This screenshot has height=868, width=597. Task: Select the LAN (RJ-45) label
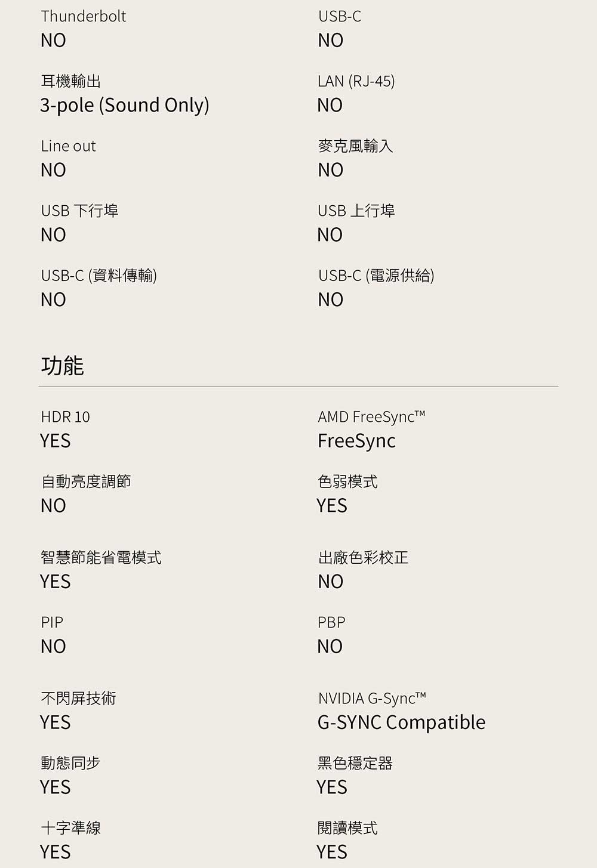[356, 81]
